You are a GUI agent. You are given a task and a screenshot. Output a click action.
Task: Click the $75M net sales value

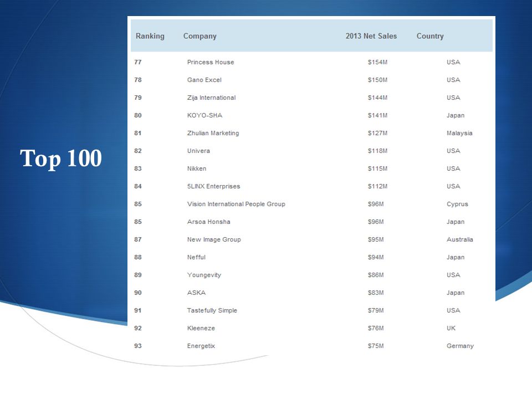[x=376, y=346]
